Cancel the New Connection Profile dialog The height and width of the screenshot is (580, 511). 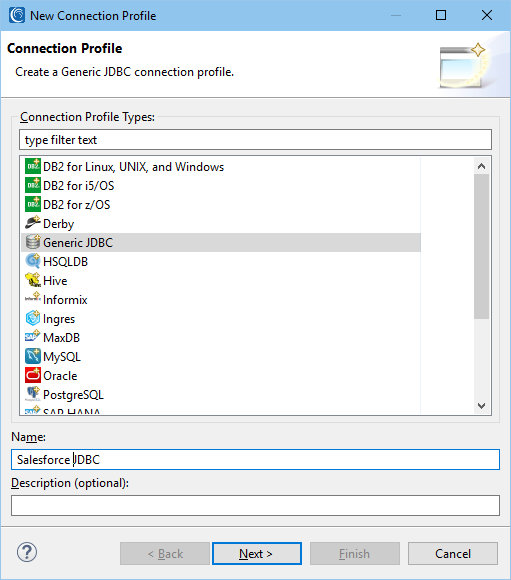coord(453,553)
